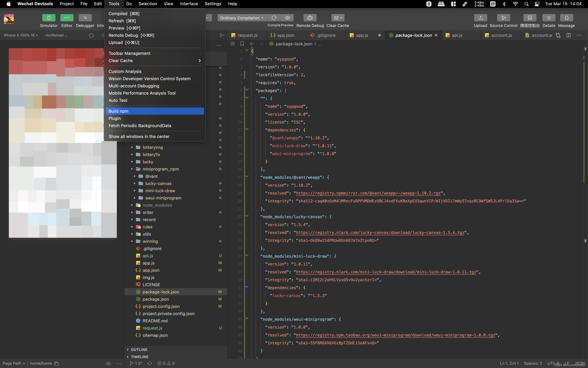Fold the packages block at line 6
Viewport: 588px width, 368px height.
(247, 90)
